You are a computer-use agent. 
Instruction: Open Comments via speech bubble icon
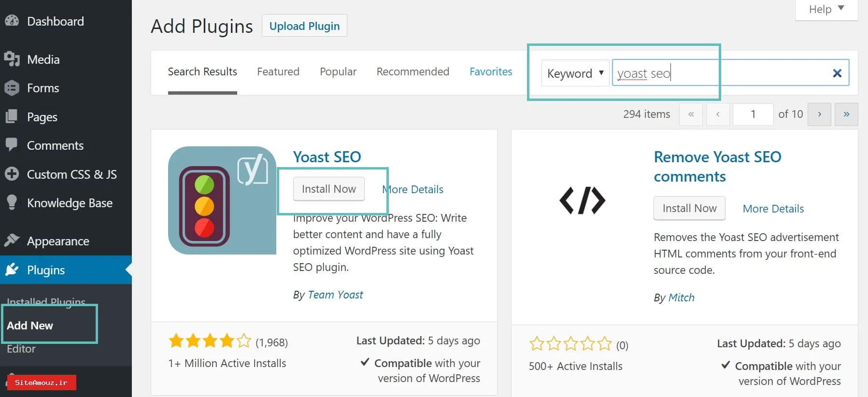pos(12,145)
